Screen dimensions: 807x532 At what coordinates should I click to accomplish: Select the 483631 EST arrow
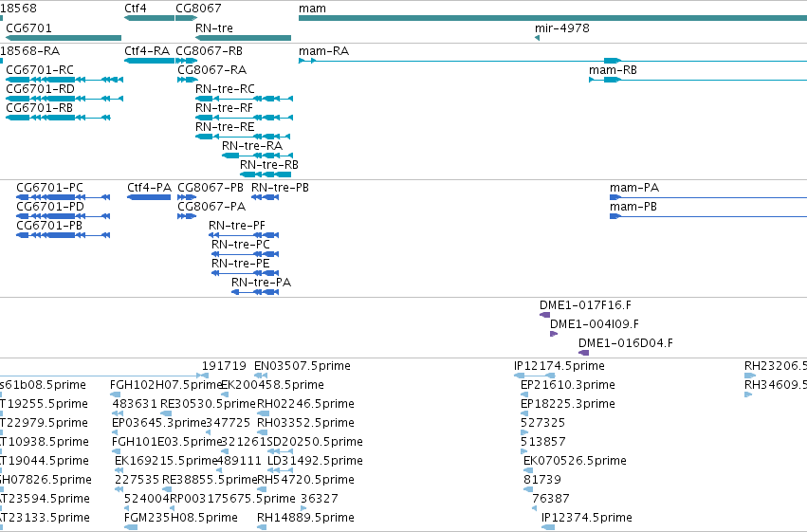118,413
